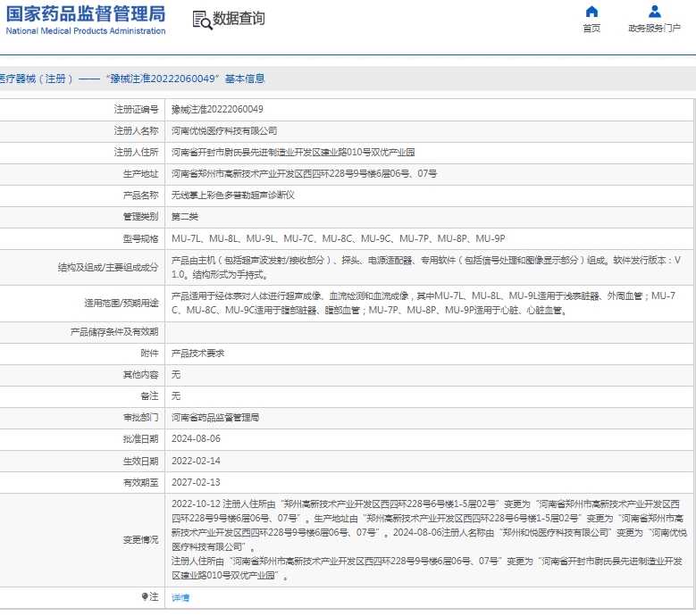The width and height of the screenshot is (696, 616).
Task: Click the model list starting MU-7L
Action: pos(339,238)
